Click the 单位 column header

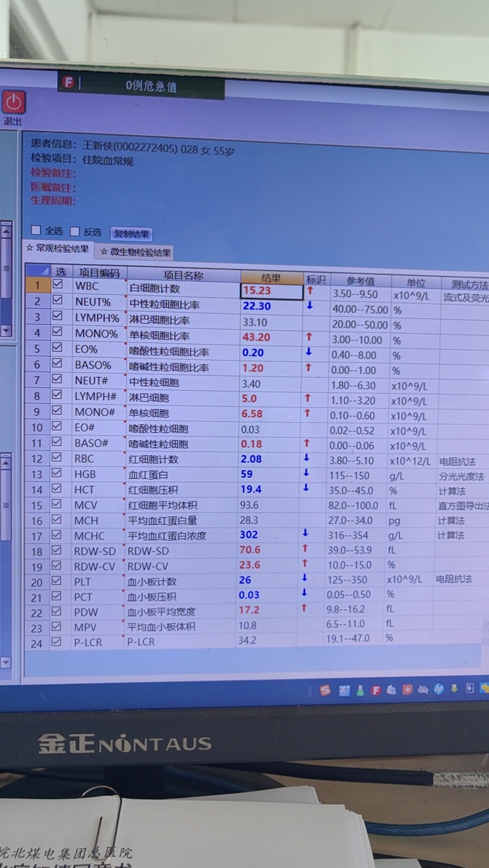416,283
